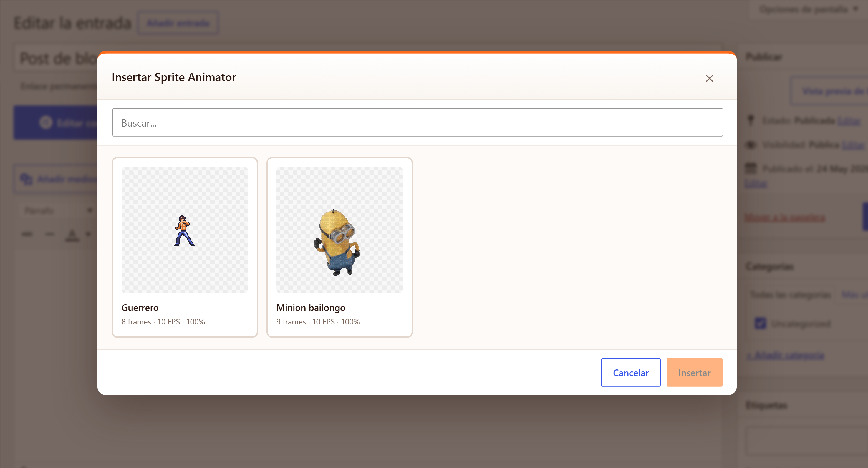Screen dimensions: 868x468
Task: Click Editar link next to Visibilidad: Pública
Action: coord(853,145)
